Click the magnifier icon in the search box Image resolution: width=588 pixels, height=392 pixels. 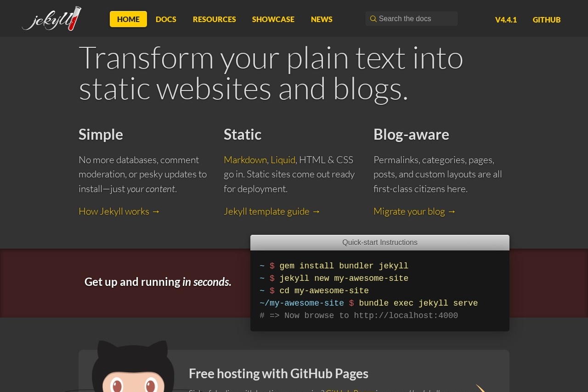pos(373,19)
